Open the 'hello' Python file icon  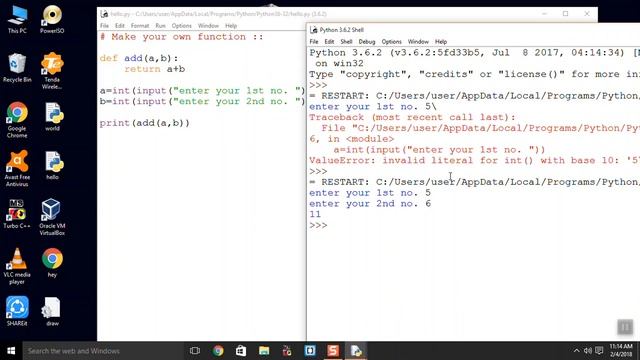(52, 166)
